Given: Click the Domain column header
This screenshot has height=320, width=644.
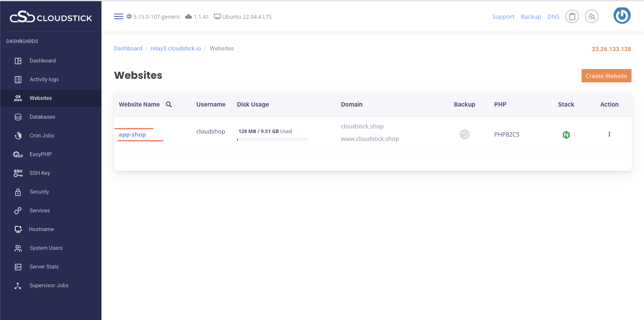Looking at the screenshot, I should click(352, 104).
